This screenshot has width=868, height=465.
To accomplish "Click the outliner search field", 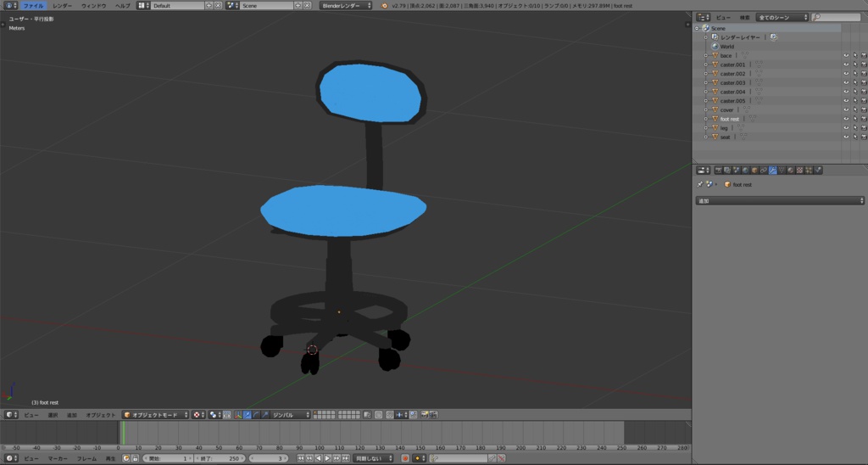I will (836, 17).
